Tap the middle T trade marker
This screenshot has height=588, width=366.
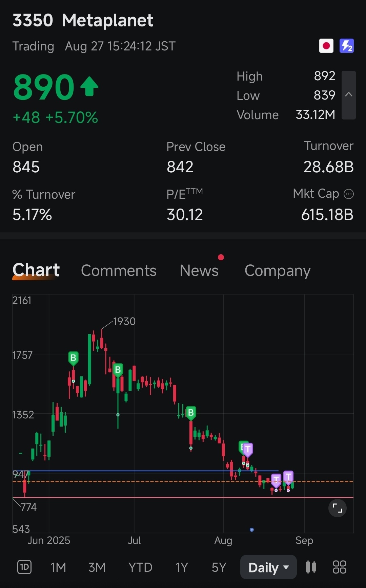276,480
